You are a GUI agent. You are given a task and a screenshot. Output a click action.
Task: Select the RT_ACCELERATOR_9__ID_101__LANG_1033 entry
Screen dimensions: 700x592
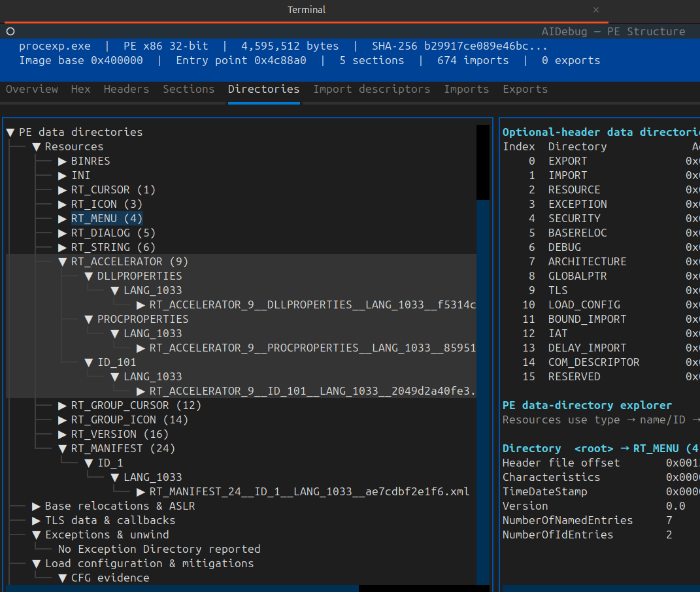point(312,391)
